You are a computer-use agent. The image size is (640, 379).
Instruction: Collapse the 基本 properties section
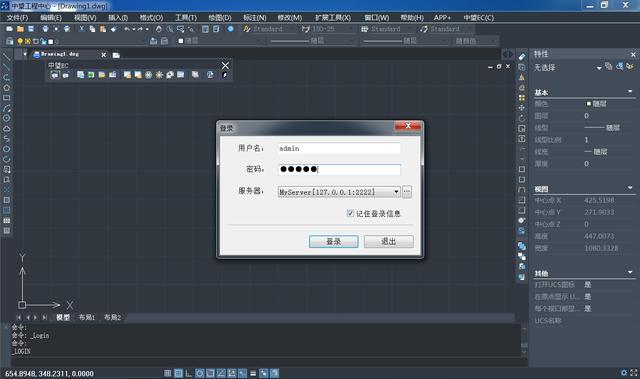pyautogui.click(x=630, y=92)
